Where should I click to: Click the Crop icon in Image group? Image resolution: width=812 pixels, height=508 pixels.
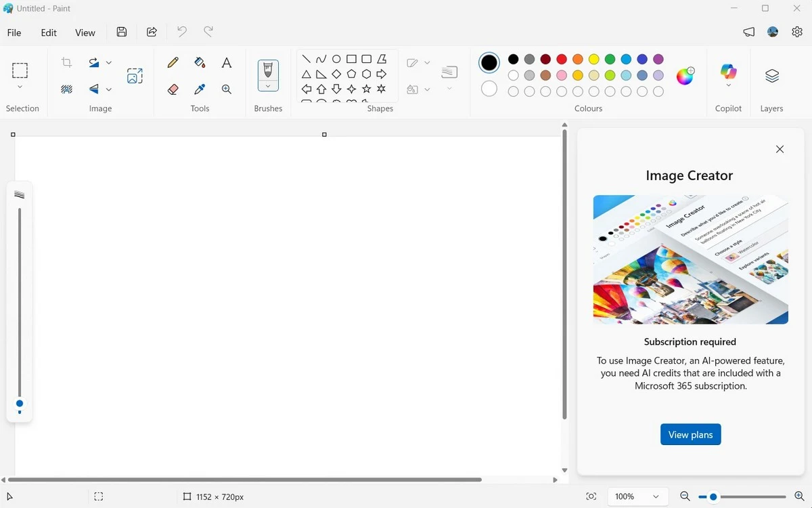click(x=66, y=62)
